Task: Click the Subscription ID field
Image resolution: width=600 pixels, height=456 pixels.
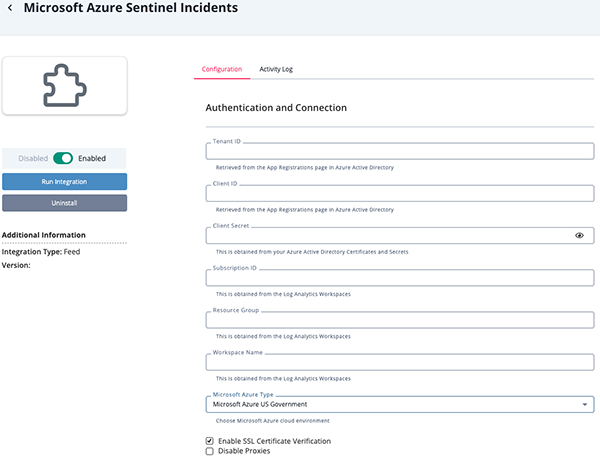Action: (x=400, y=278)
